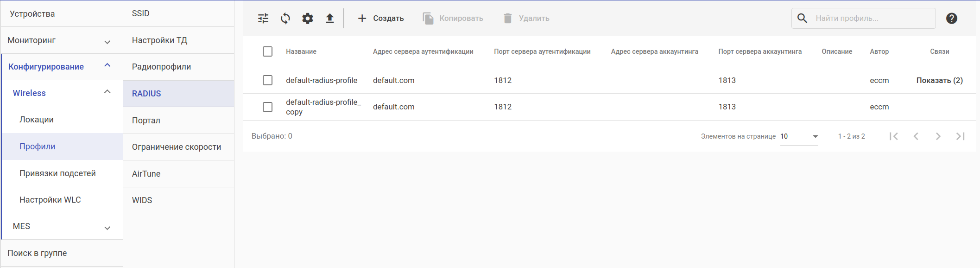Collapse the Wireless submenu
Image resolution: width=980 pixels, height=268 pixels.
107,92
